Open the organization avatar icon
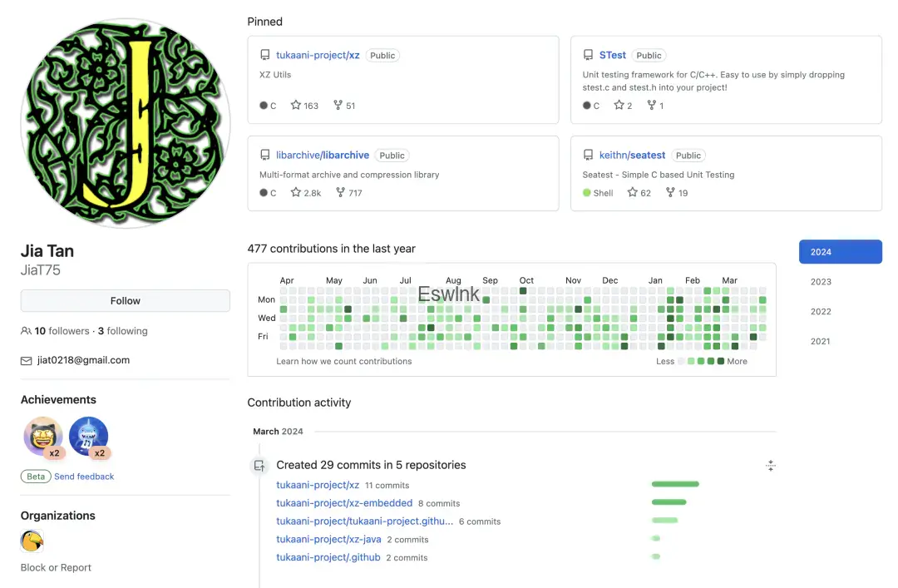The image size is (898, 588). pos(32,542)
